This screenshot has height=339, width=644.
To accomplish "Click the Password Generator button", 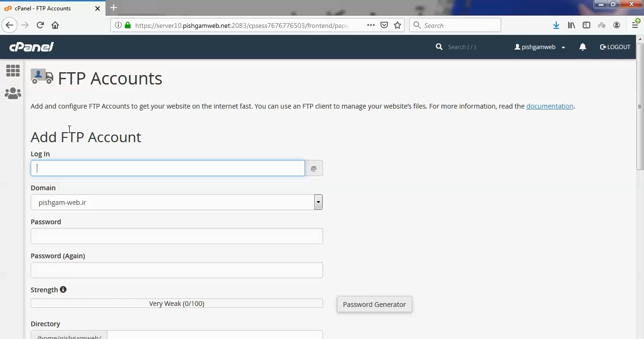I will (x=374, y=304).
